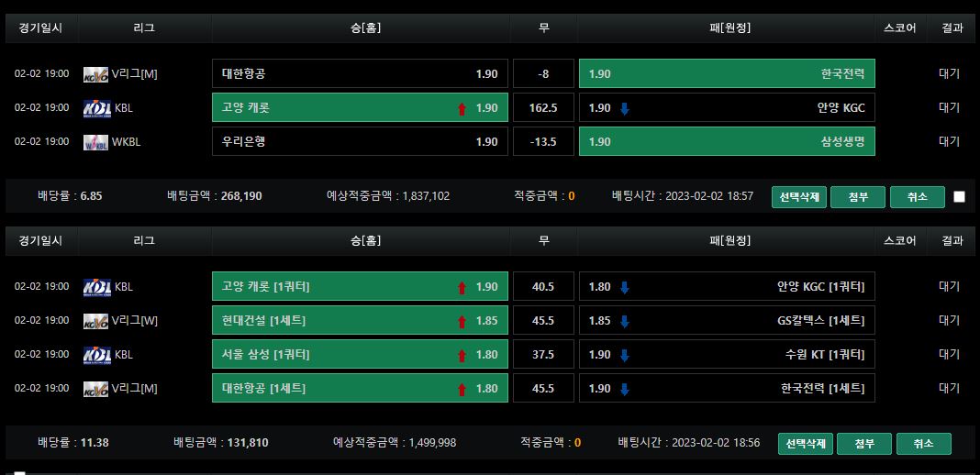Select the 고양 캐롯 [1쿼터] 1.90 cell
This screenshot has width=980, height=475.
click(360, 286)
